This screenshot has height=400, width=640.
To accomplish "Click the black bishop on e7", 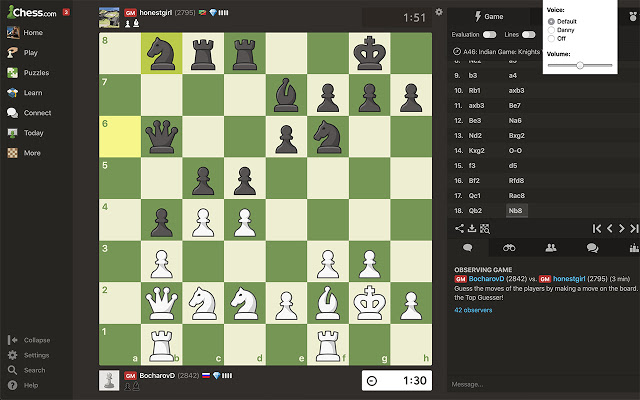I will [x=286, y=95].
